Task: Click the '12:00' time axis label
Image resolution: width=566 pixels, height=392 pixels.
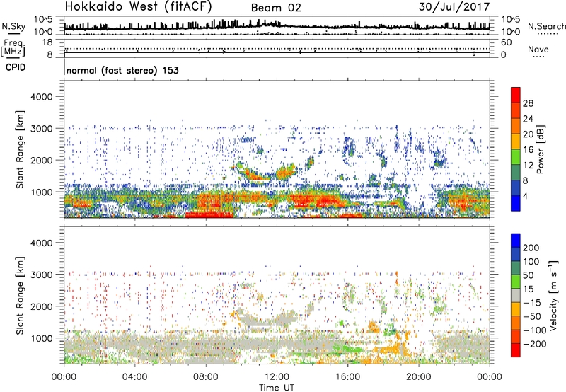Action: (x=277, y=377)
